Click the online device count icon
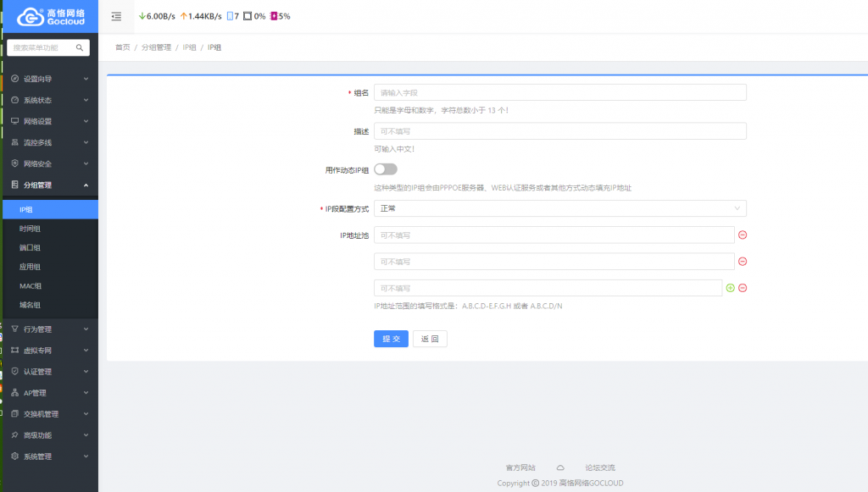Screen dimensions: 868x492 [x=230, y=16]
